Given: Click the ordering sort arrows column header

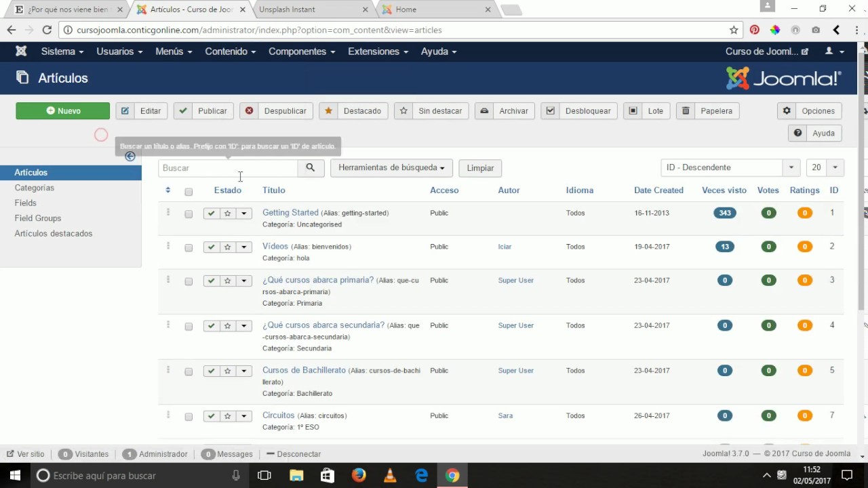Looking at the screenshot, I should 168,190.
